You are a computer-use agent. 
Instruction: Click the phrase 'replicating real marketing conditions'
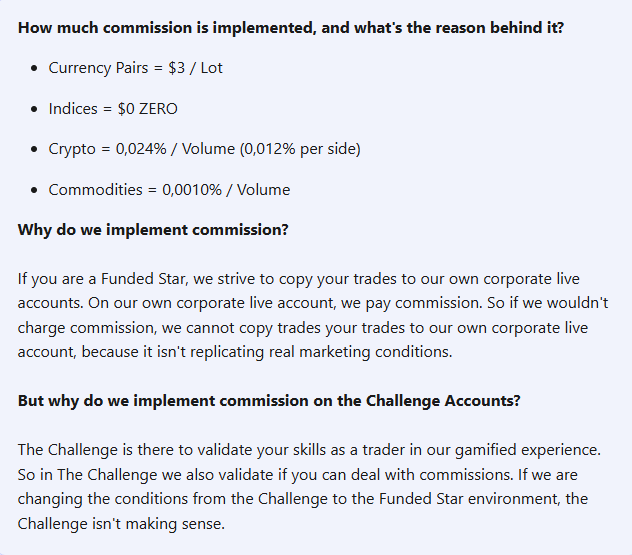[x=321, y=352]
